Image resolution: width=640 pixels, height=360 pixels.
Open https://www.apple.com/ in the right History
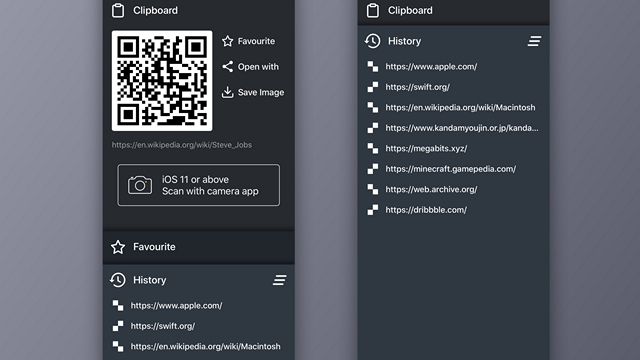[431, 66]
